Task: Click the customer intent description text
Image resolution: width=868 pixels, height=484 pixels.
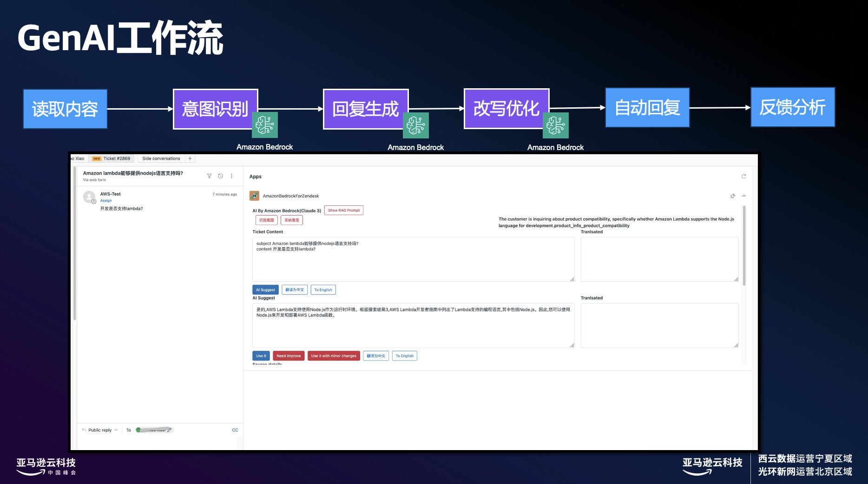Action: click(616, 222)
